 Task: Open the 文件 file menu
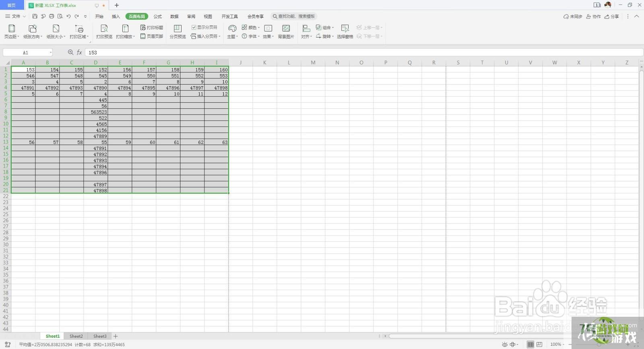[x=15, y=17]
